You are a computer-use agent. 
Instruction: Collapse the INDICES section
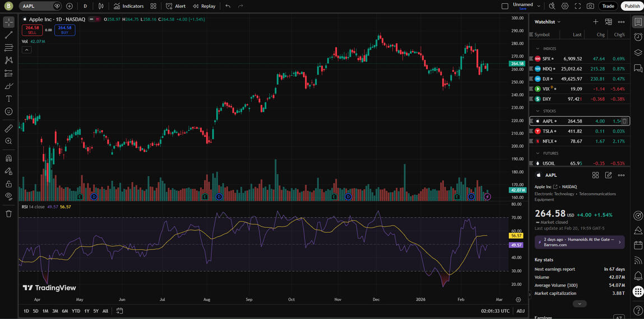coord(538,49)
